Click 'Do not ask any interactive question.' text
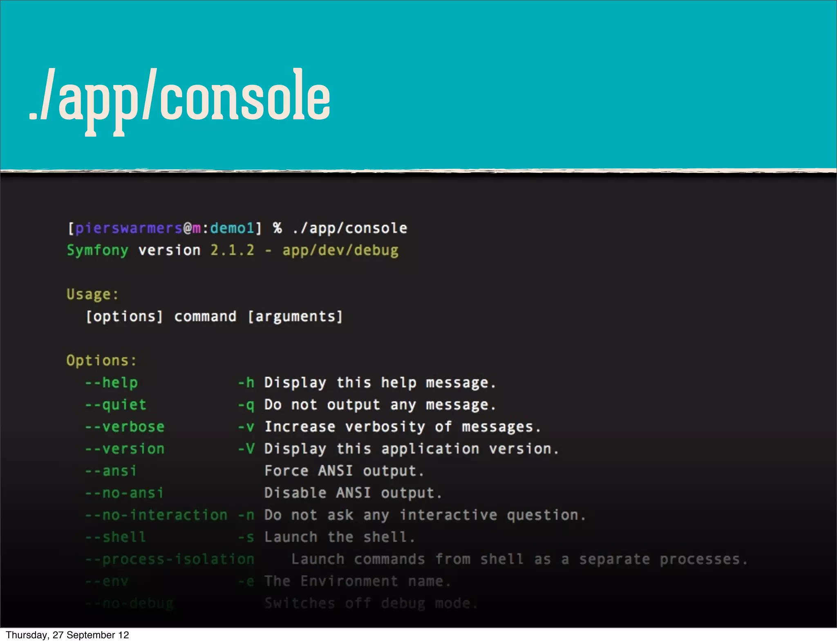 (x=425, y=515)
